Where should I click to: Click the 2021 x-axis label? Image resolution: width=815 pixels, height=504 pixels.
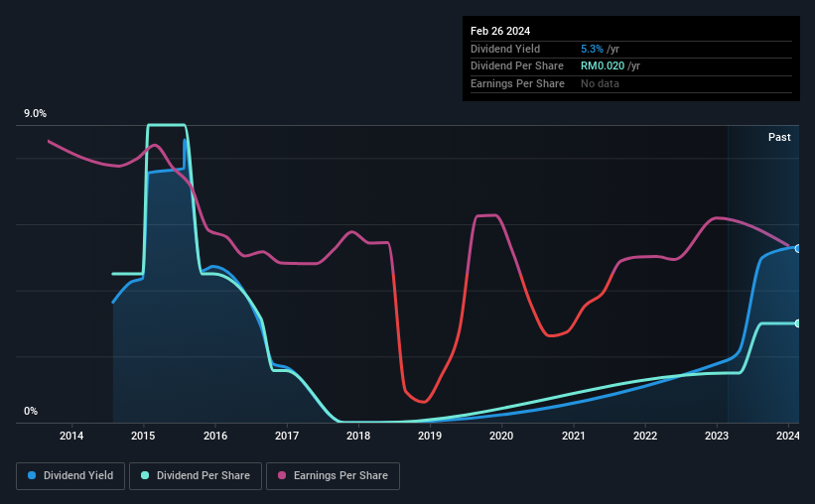tap(574, 436)
